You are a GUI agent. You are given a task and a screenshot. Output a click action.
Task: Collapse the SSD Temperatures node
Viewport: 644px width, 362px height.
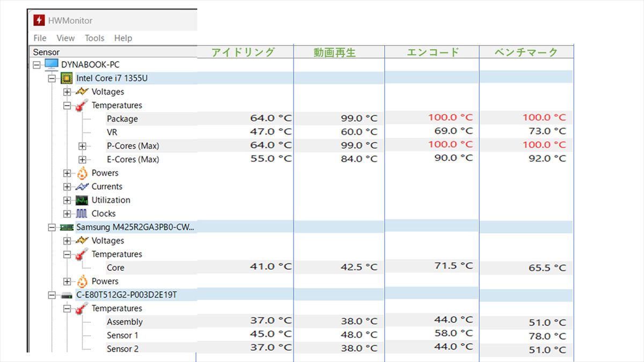[x=67, y=309]
